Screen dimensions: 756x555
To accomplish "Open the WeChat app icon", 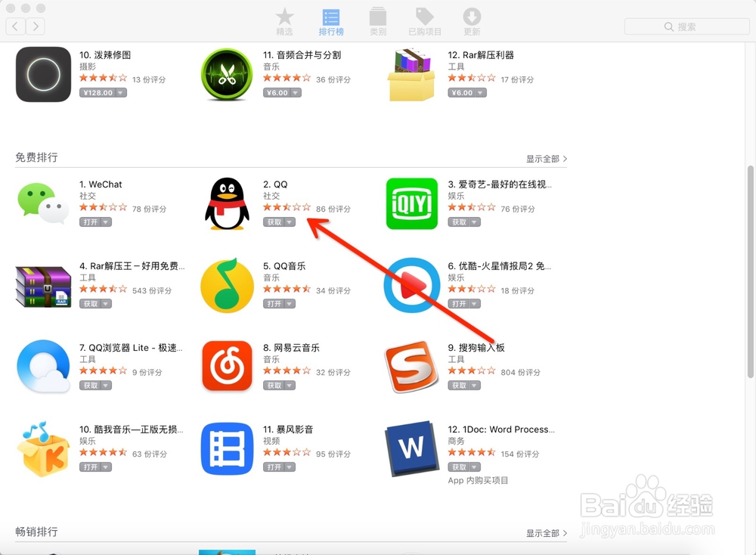I will [x=43, y=203].
